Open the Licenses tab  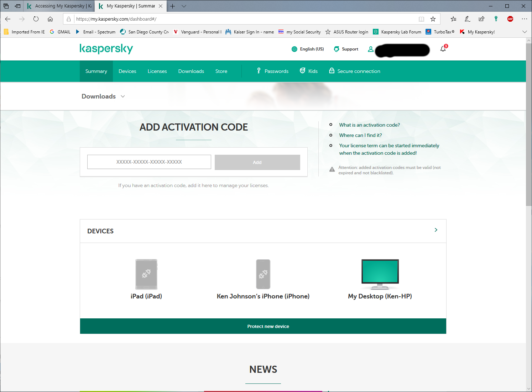[157, 71]
